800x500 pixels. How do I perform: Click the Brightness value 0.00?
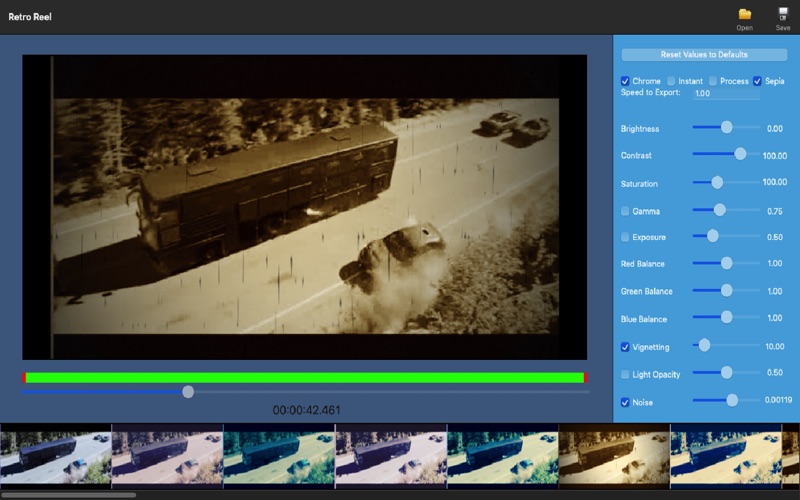click(774, 129)
